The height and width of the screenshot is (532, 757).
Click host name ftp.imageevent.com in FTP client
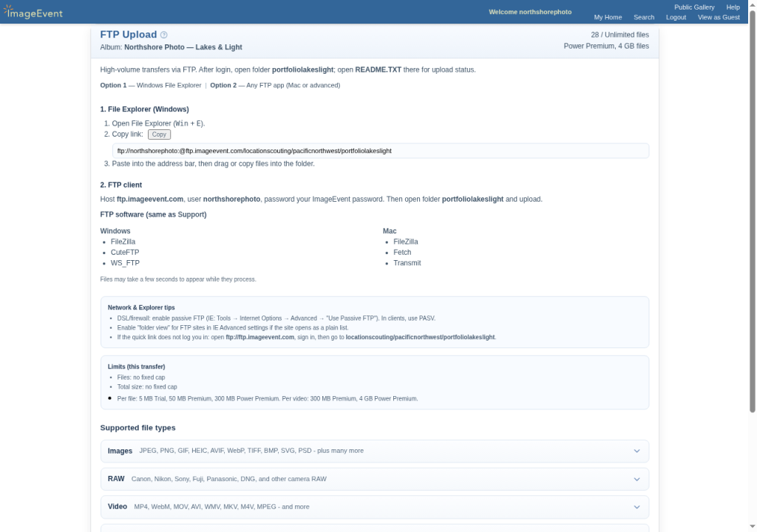[149, 199]
